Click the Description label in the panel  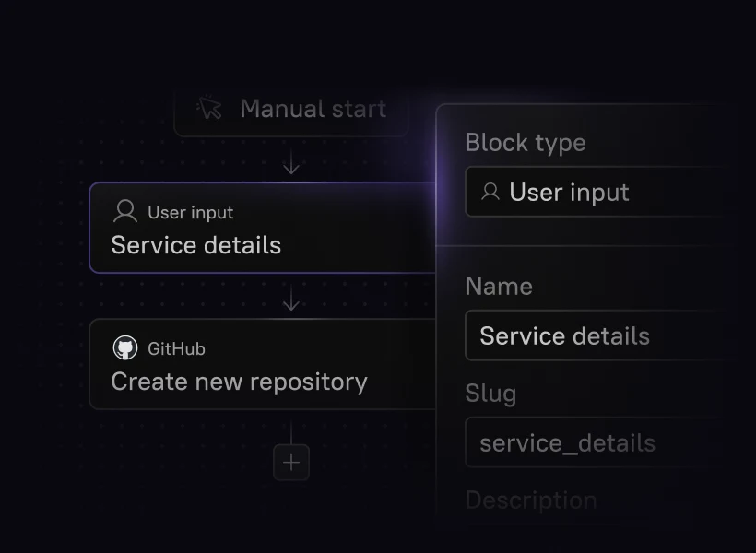coord(530,500)
